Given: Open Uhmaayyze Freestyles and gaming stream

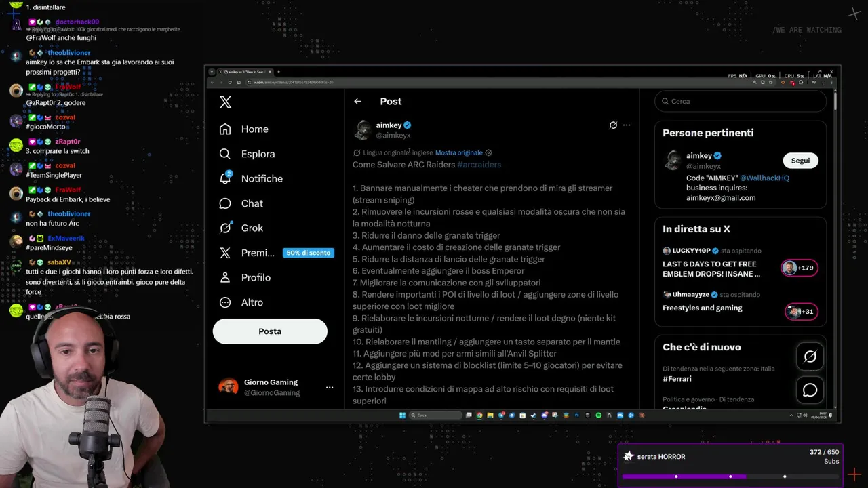Looking at the screenshot, I should (703, 308).
